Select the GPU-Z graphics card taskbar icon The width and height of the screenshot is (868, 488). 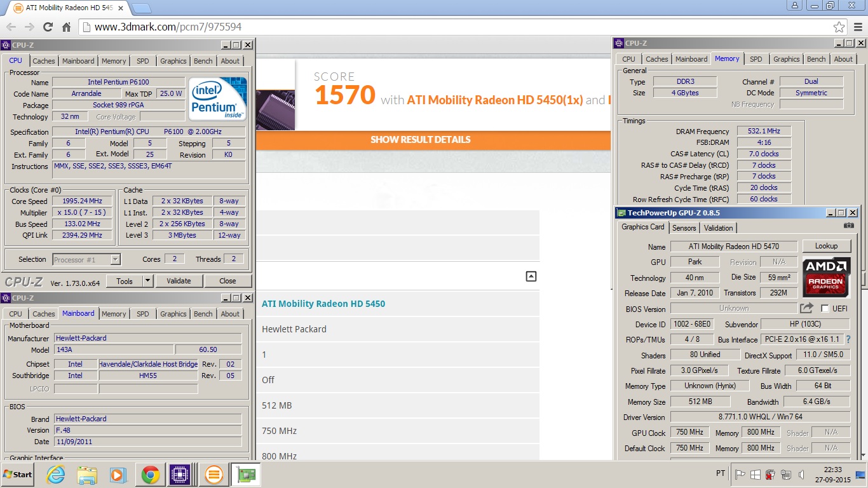(x=245, y=475)
